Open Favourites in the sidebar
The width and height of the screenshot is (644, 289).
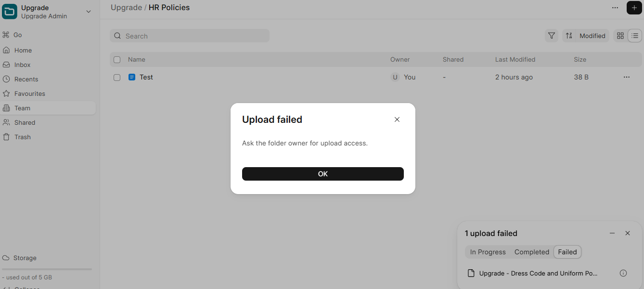[48, 93]
